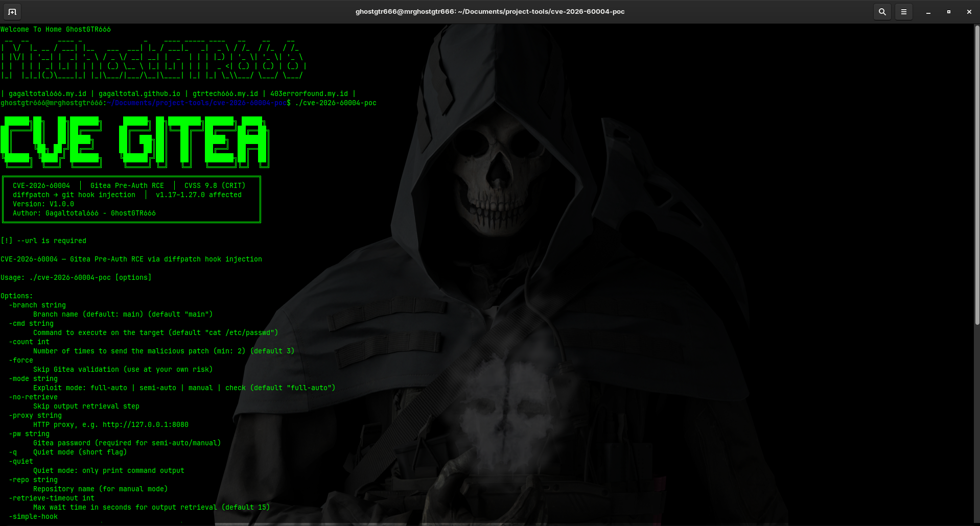Image resolution: width=980 pixels, height=526 pixels.
Task: Click the "-retrieve-timeout int" option
Action: click(52, 498)
